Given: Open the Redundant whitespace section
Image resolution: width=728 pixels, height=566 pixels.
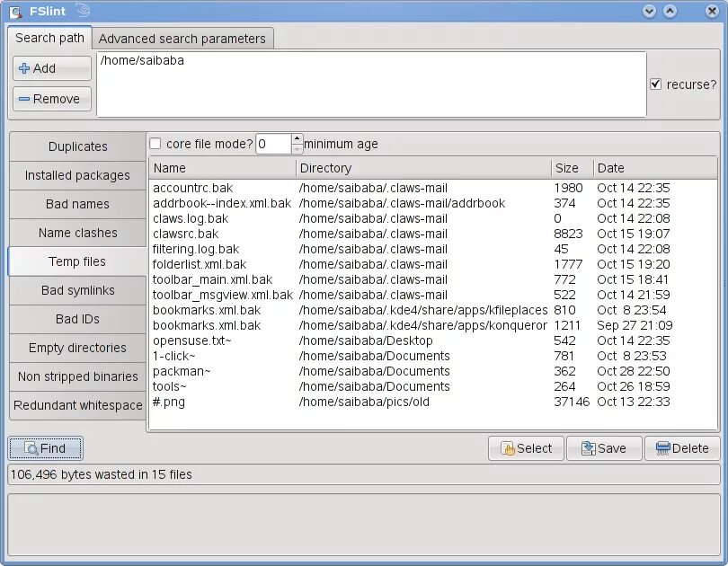Looking at the screenshot, I should tap(77, 405).
